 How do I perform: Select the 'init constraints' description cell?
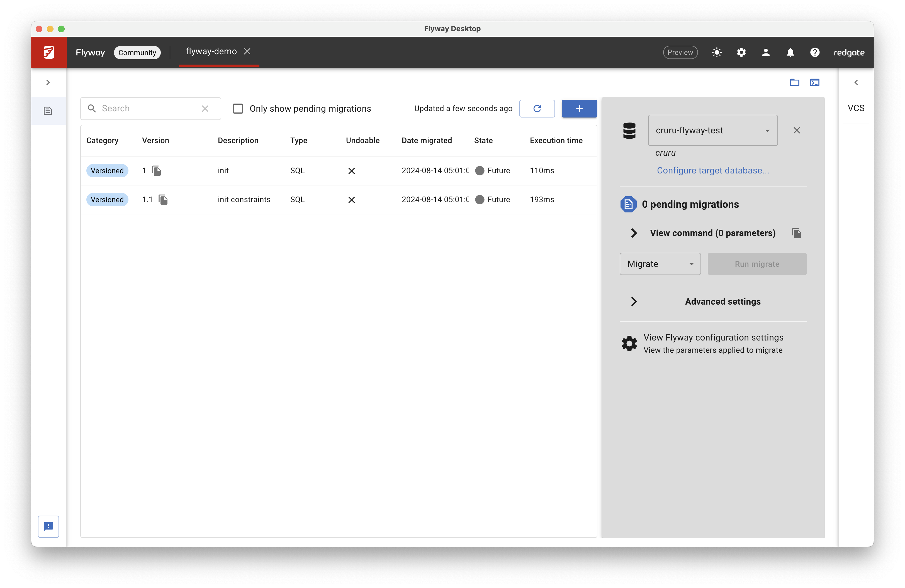[244, 199]
